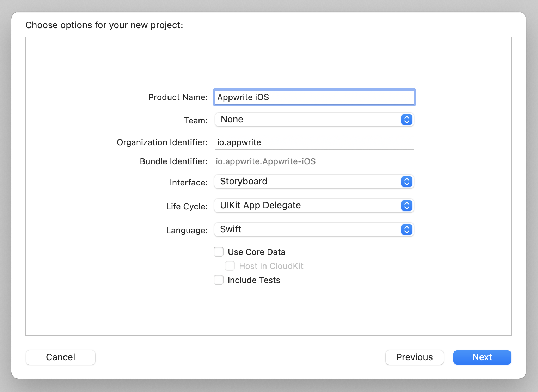Enable the Use Core Data checkbox

[219, 252]
